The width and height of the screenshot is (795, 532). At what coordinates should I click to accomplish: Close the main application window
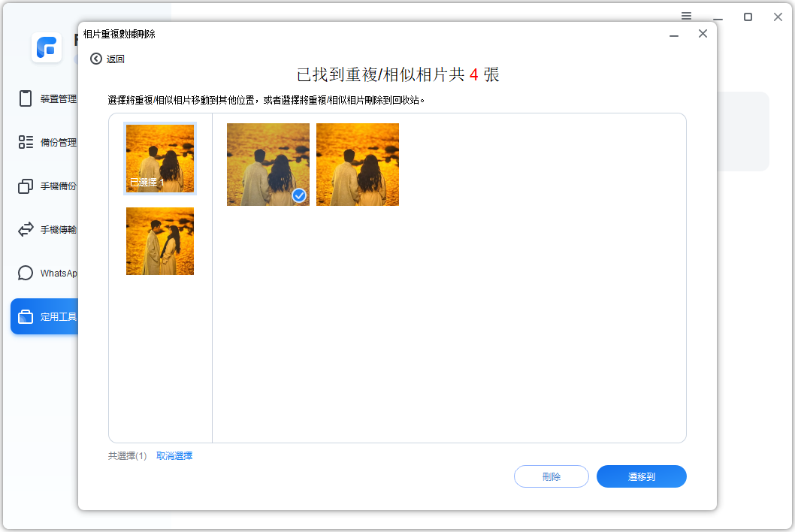coord(778,17)
